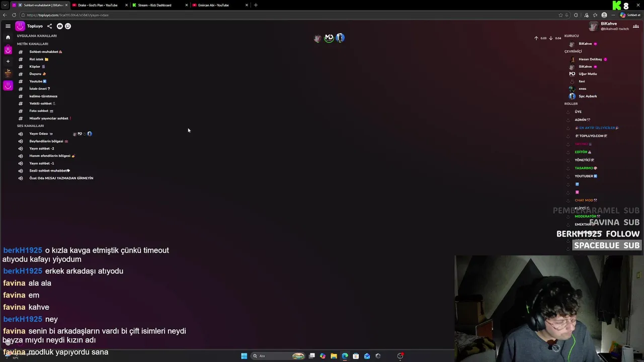Select member Spc Ayberk

pos(588,96)
